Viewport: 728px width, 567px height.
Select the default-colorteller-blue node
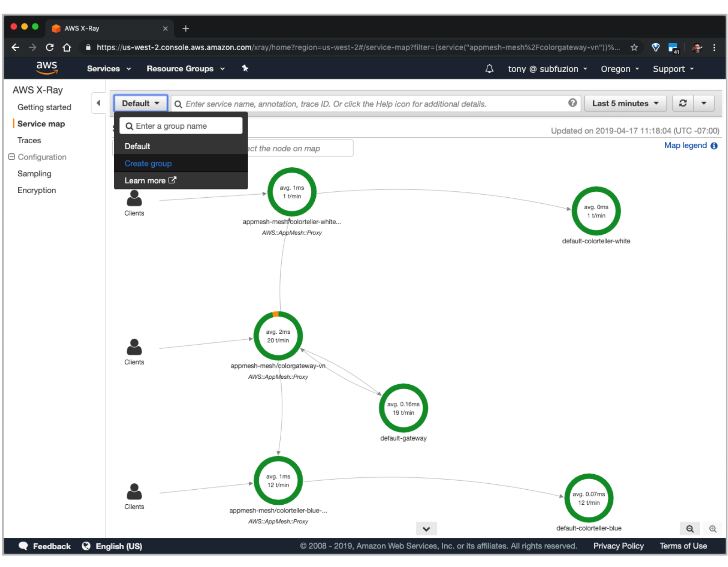point(589,498)
